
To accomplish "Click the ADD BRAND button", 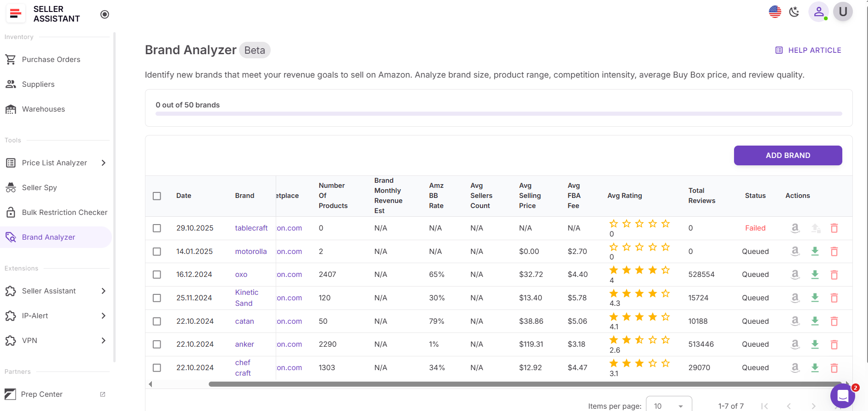I will click(788, 156).
